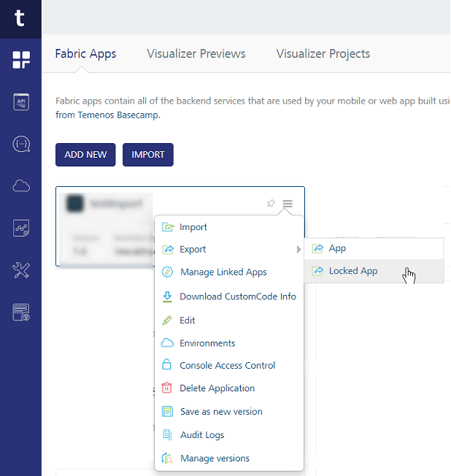Select the blurred app card thumbnail
The height and width of the screenshot is (476, 451).
pyautogui.click(x=75, y=204)
